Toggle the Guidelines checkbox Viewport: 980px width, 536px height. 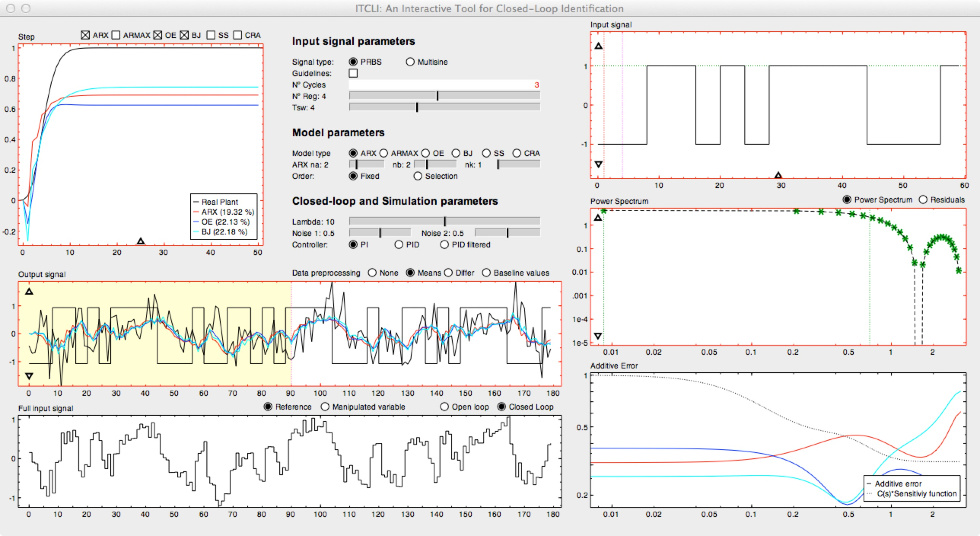353,73
